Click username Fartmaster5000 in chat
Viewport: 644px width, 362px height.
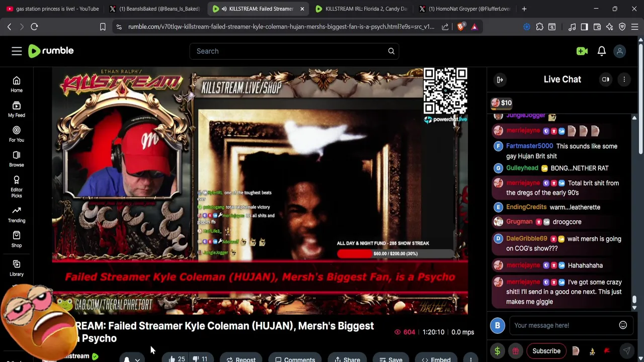pyautogui.click(x=529, y=146)
